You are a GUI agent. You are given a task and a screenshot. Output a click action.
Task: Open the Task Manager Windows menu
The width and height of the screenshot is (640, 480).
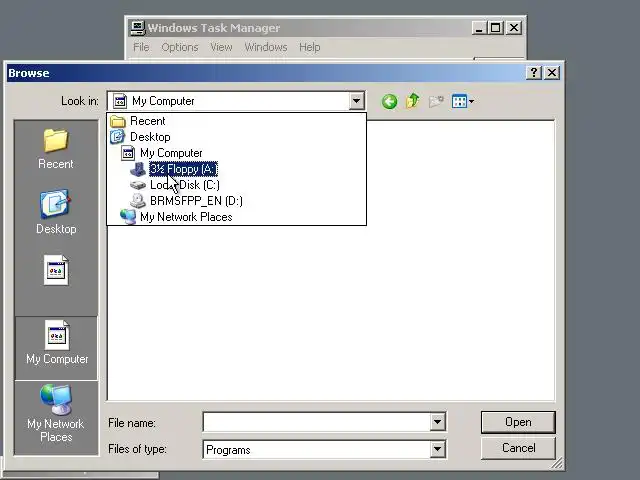266,47
